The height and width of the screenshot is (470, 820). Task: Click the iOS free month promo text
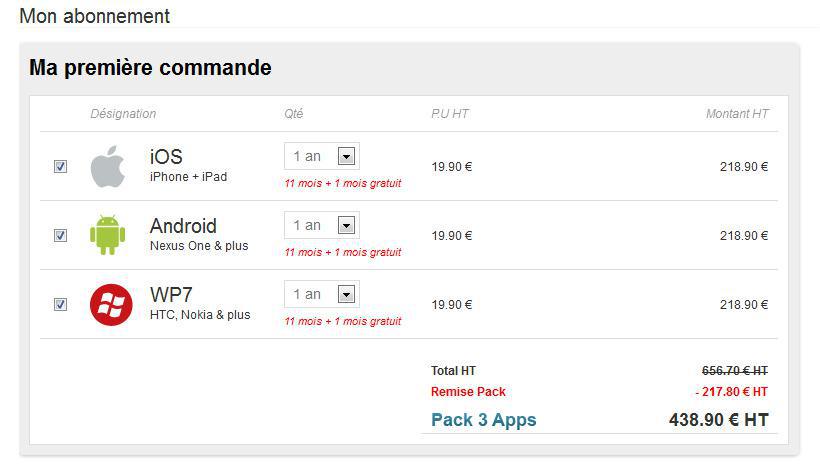[x=342, y=184]
